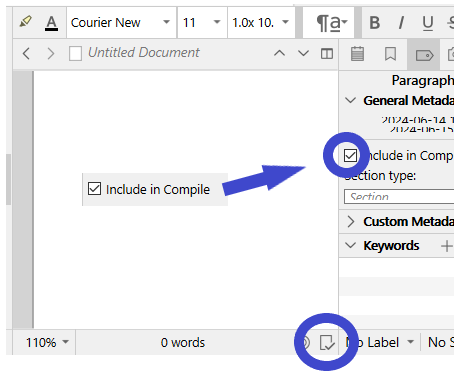This screenshot has height=379, width=462.
Task: Open the Courier New font dropdown
Action: click(x=121, y=22)
